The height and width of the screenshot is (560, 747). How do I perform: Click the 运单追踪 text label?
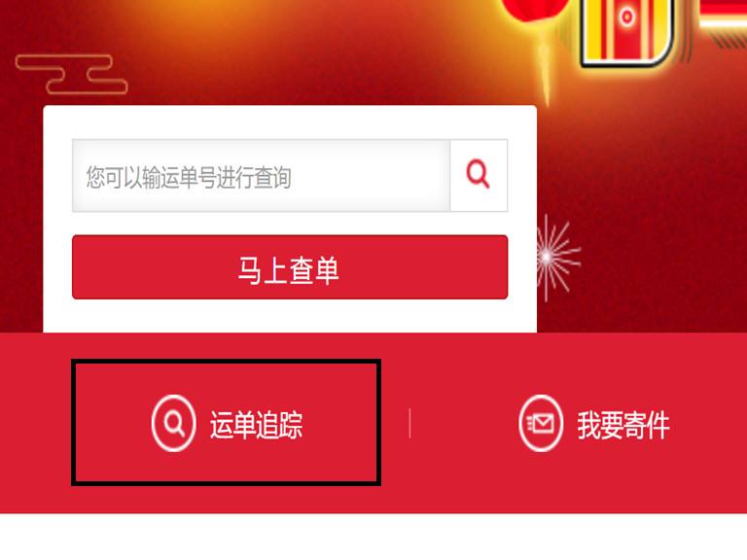tap(257, 425)
